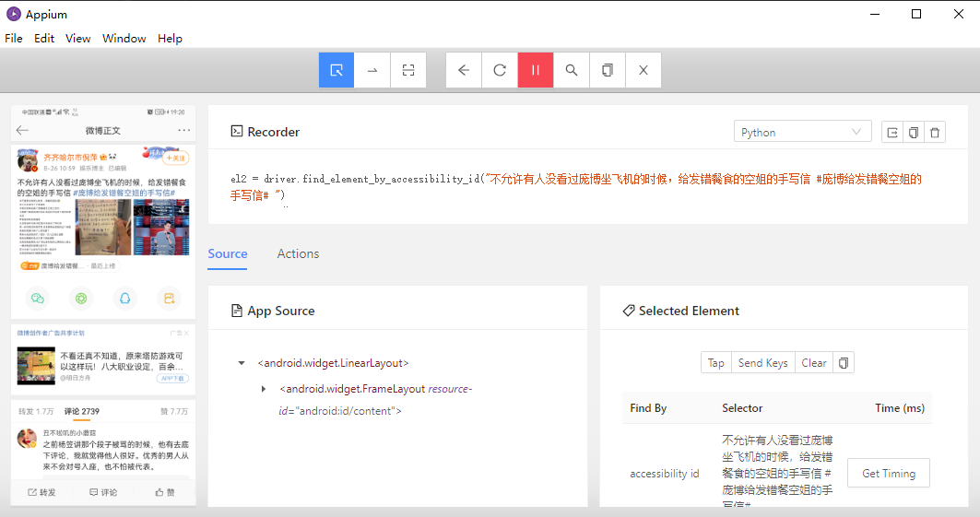Click back arrow in phone screenshot
Screen dimensions: 980x517
pyautogui.click(x=22, y=130)
